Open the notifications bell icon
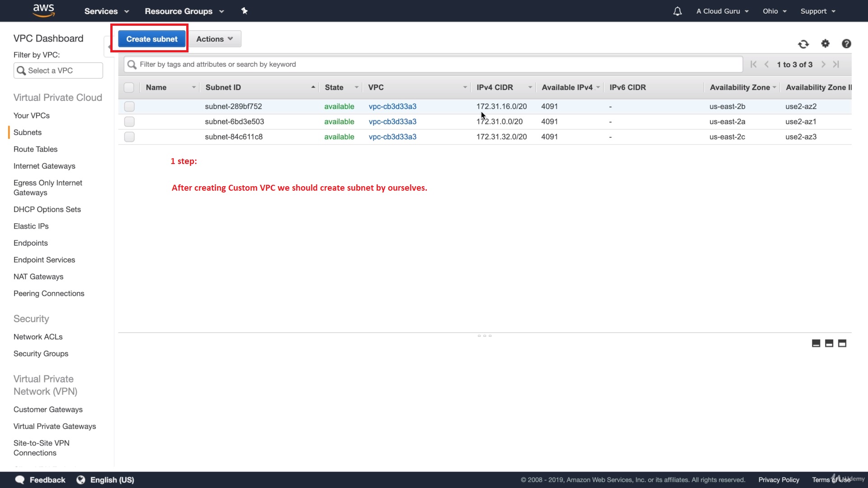 coord(677,11)
